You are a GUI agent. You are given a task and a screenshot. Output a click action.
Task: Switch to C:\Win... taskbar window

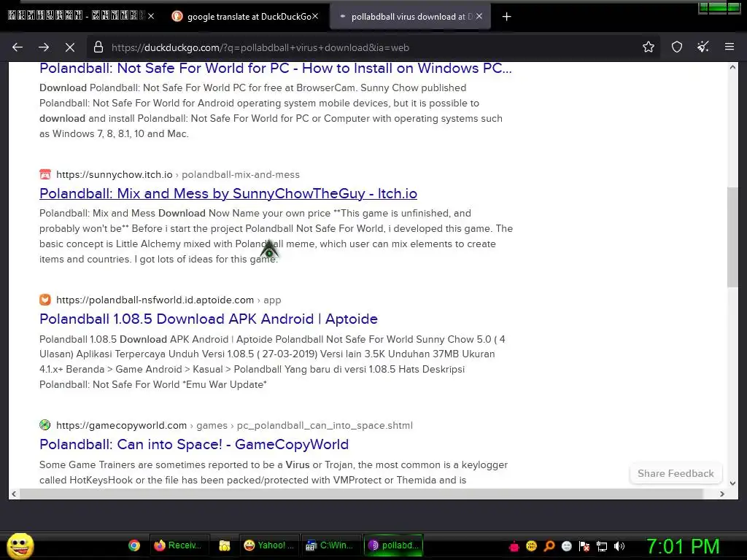[331, 545]
